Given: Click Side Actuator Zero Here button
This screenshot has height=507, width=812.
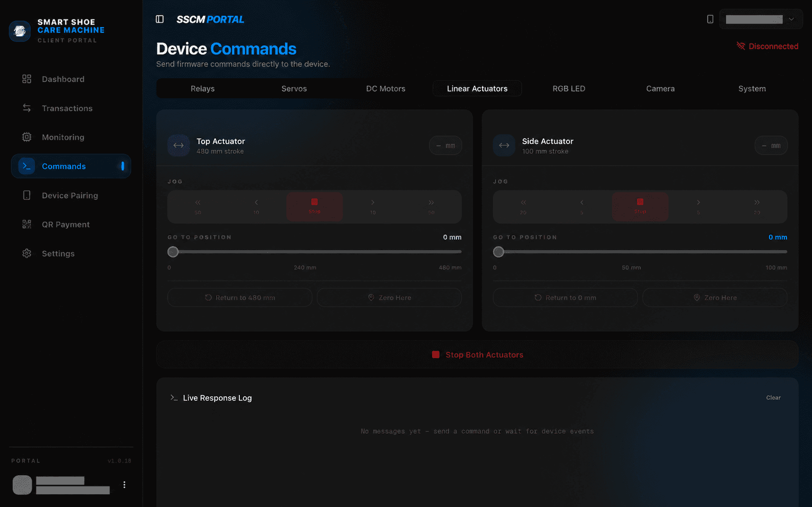Looking at the screenshot, I should tap(715, 298).
